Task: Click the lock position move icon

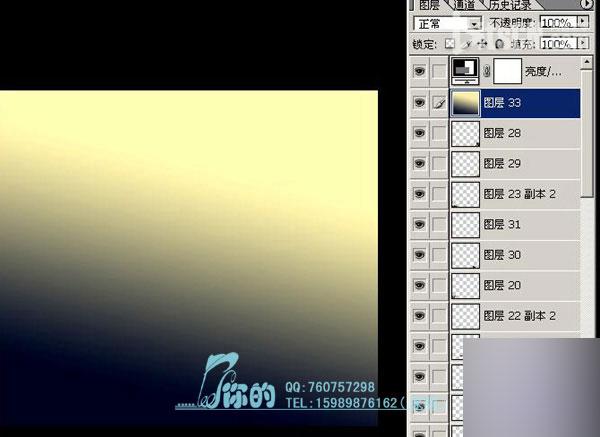Action: (482, 44)
